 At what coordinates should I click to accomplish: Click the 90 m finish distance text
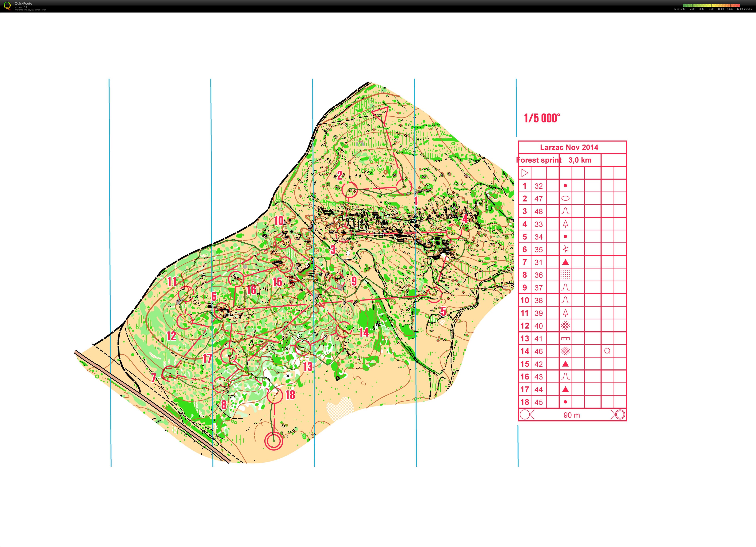point(572,415)
